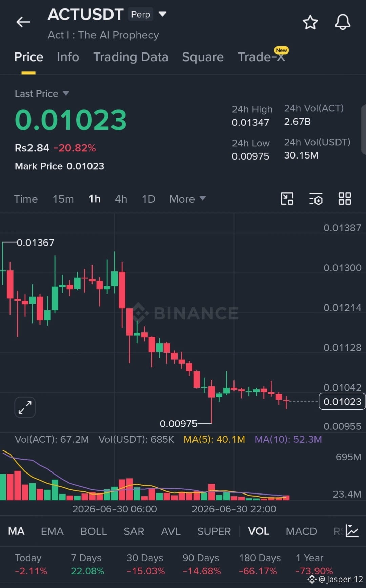This screenshot has width=366, height=588.
Task: Select the 1h timeframe
Action: 95,199
